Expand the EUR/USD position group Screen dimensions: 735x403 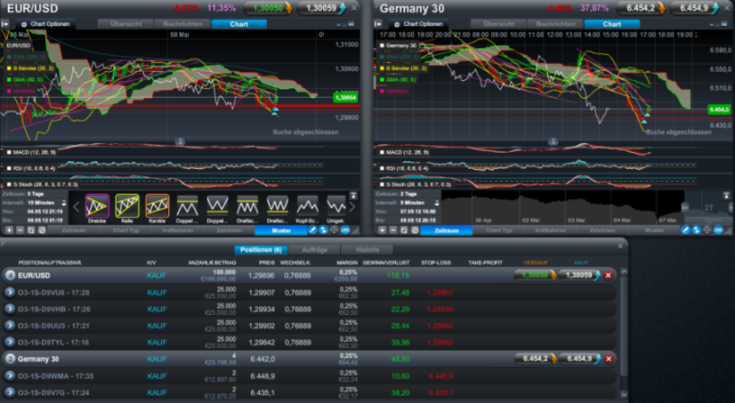(x=10, y=276)
